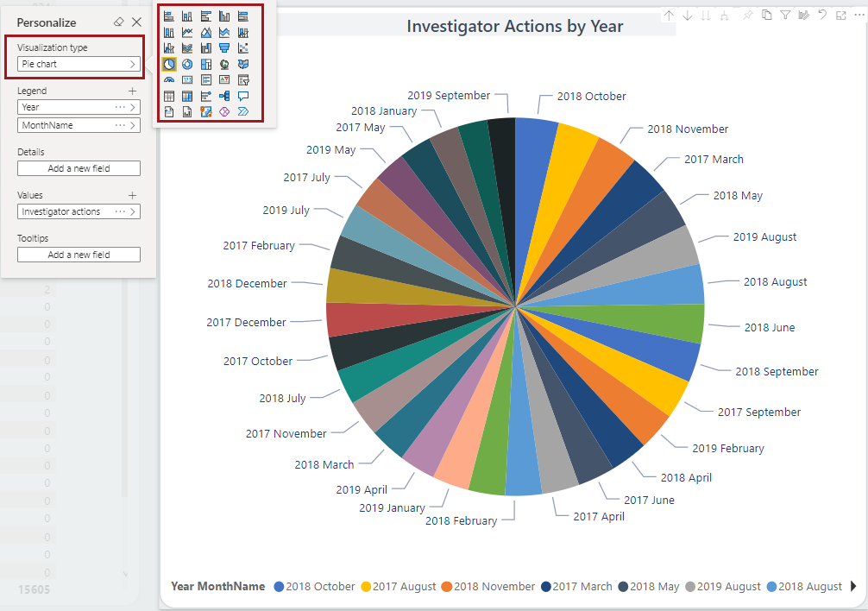Expand the Visualization type dropdown showing Pie chart

click(78, 63)
